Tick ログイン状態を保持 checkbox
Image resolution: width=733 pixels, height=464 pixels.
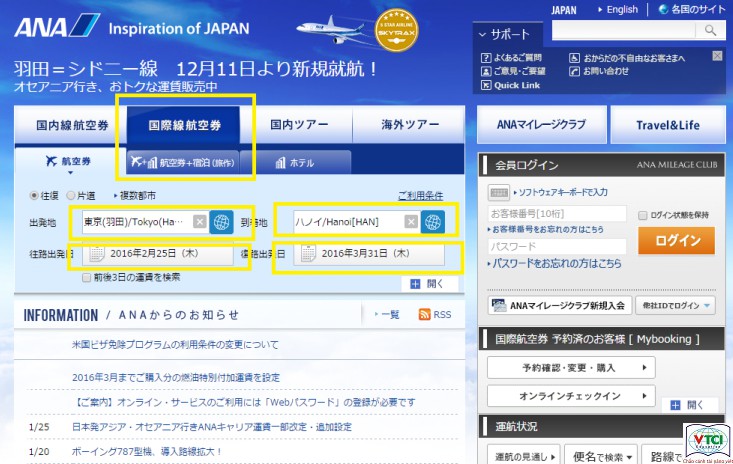coord(643,215)
